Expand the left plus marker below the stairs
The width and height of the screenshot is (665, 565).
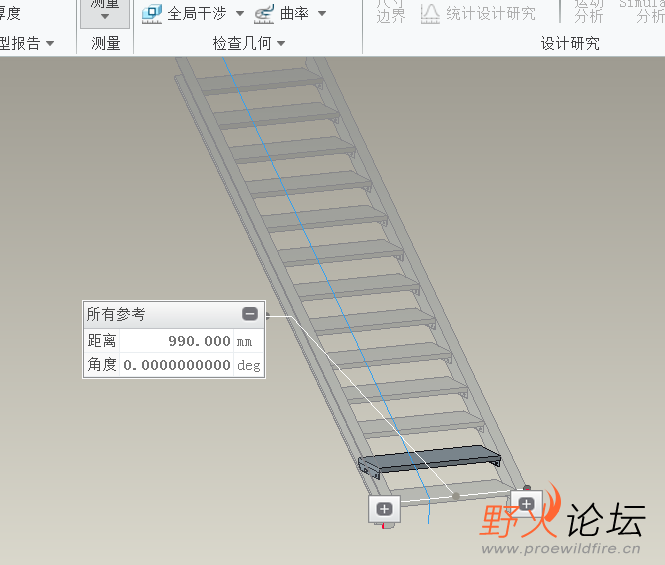coord(384,509)
